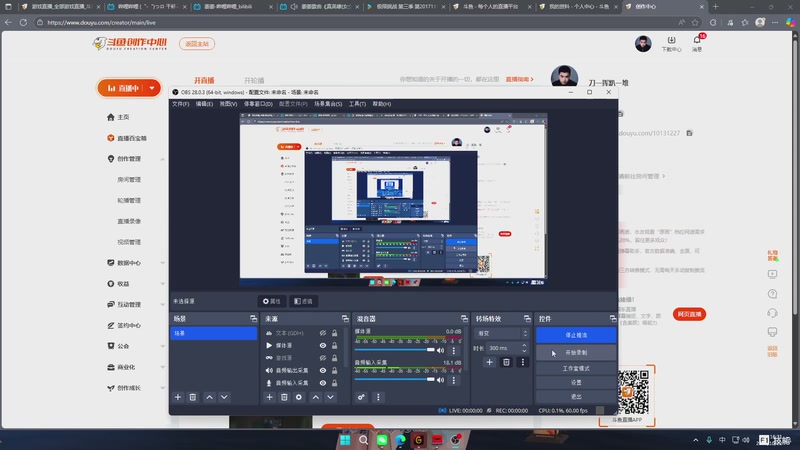The height and width of the screenshot is (450, 800).
Task: Click the Douyu creation center logo
Action: click(x=130, y=44)
